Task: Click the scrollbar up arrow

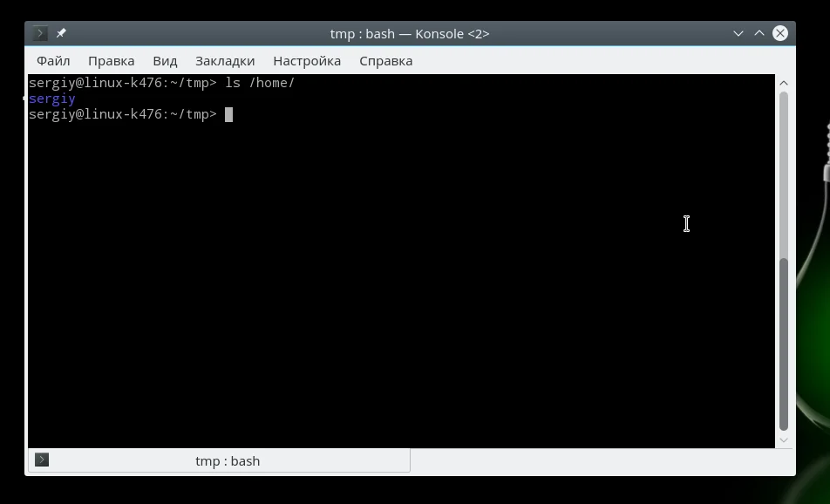Action: 784,83
